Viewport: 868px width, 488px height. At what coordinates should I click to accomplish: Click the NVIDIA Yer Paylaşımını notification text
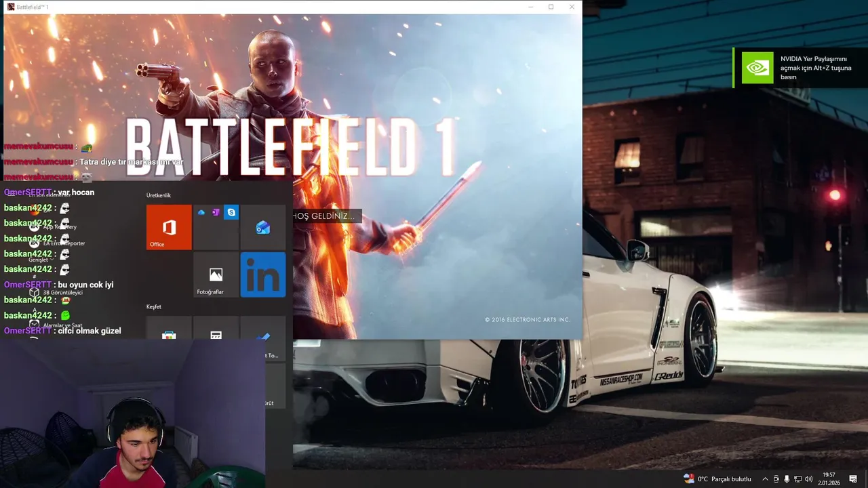[816, 68]
